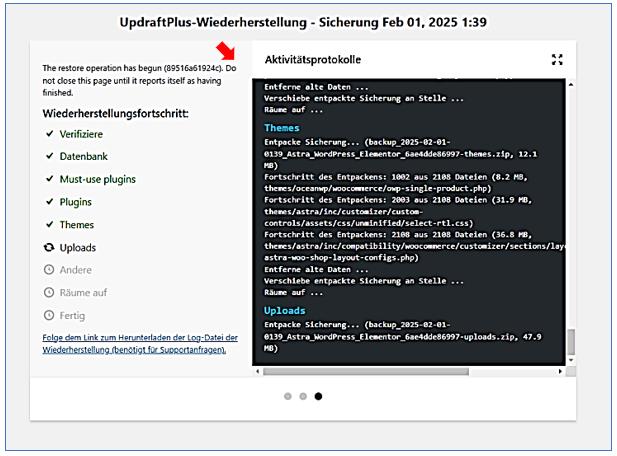Click the checkmark icon beside Plugins
The width and height of the screenshot is (617, 456).
tap(49, 202)
